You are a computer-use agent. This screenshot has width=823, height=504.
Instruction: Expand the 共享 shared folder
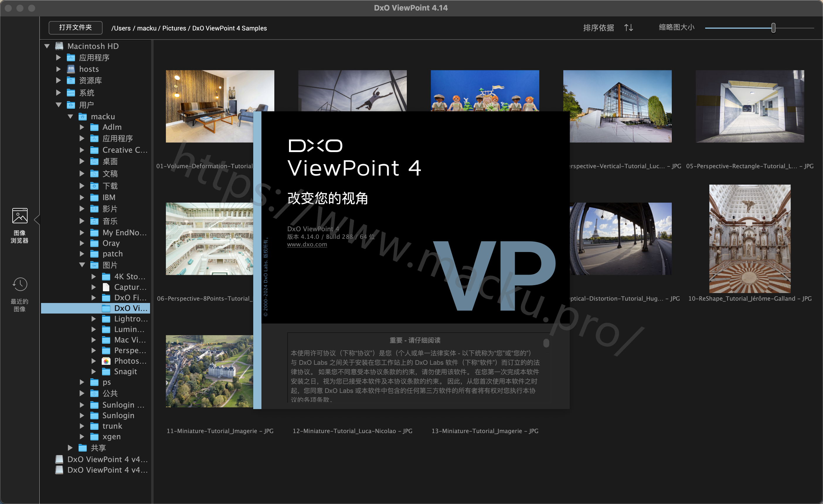70,447
